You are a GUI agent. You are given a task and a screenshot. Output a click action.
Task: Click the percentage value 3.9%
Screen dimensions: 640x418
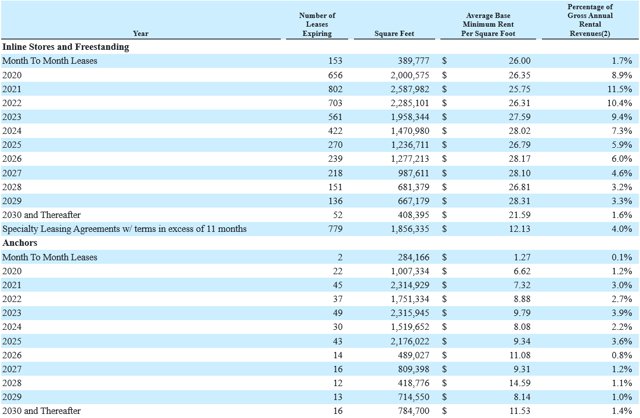click(622, 313)
